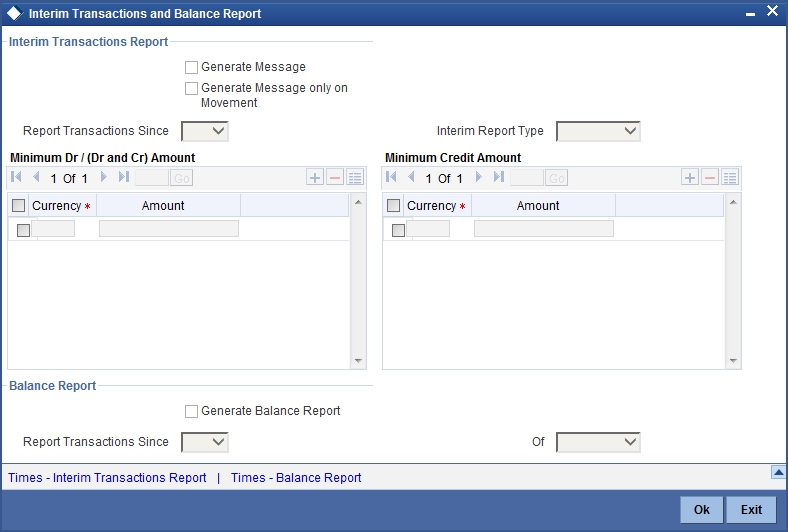Open Interim Report Type dropdown
This screenshot has width=788, height=532.
pos(598,131)
